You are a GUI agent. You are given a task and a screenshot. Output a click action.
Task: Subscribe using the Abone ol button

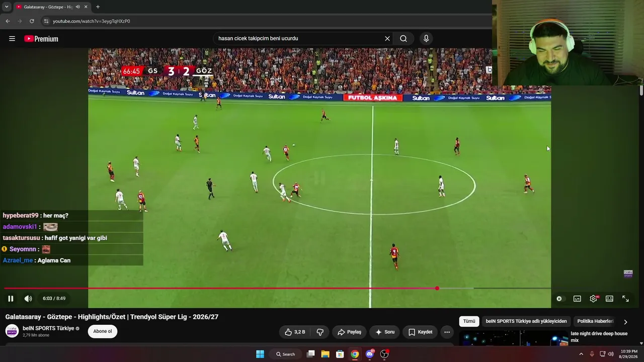point(103,331)
